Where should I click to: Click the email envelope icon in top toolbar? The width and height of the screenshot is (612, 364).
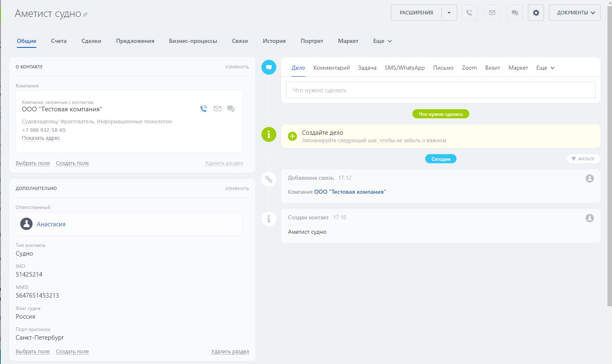[492, 13]
